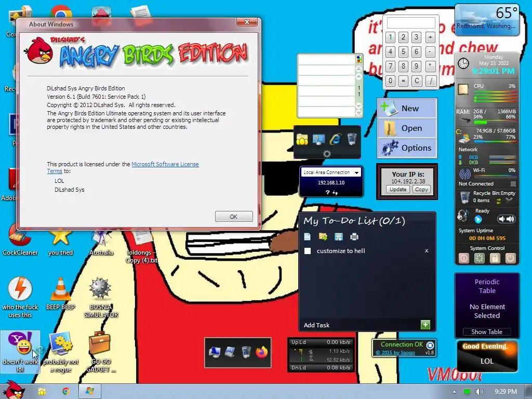This screenshot has width=532, height=399.
Task: Show hidden tray icons arrow
Action: 454,392
